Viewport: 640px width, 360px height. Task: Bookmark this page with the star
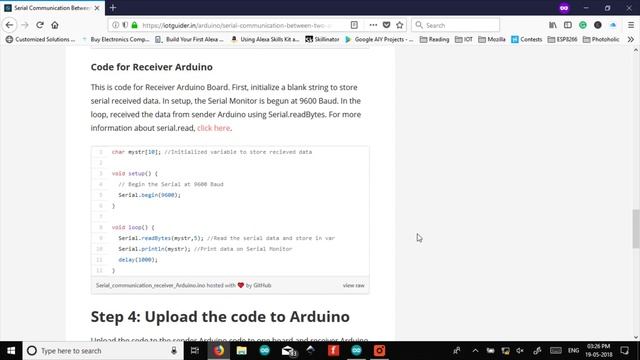point(400,25)
